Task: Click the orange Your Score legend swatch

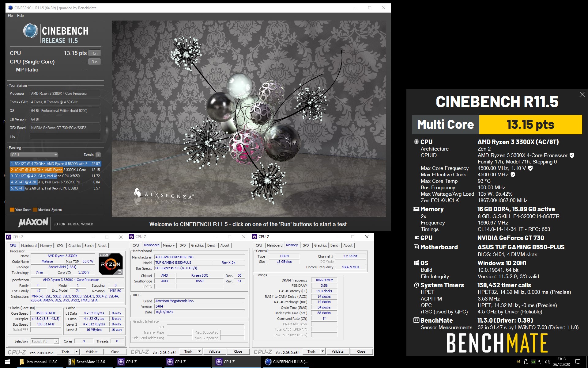Action: pos(12,210)
